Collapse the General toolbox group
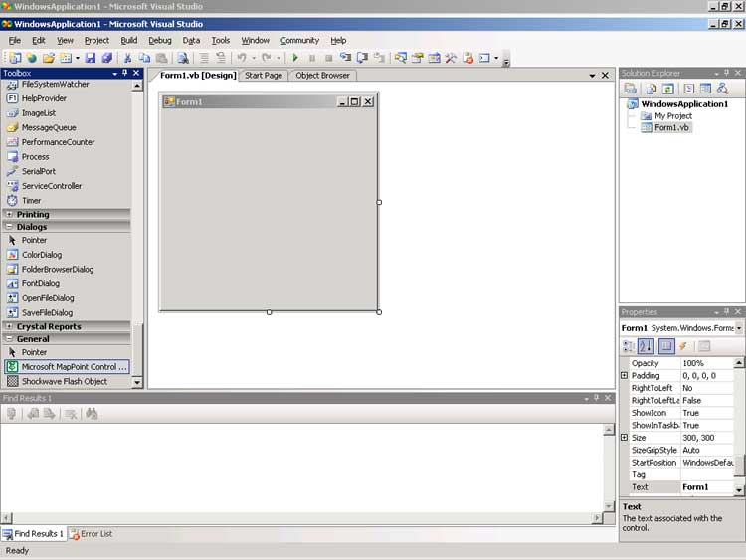This screenshot has width=746, height=560. click(9, 339)
